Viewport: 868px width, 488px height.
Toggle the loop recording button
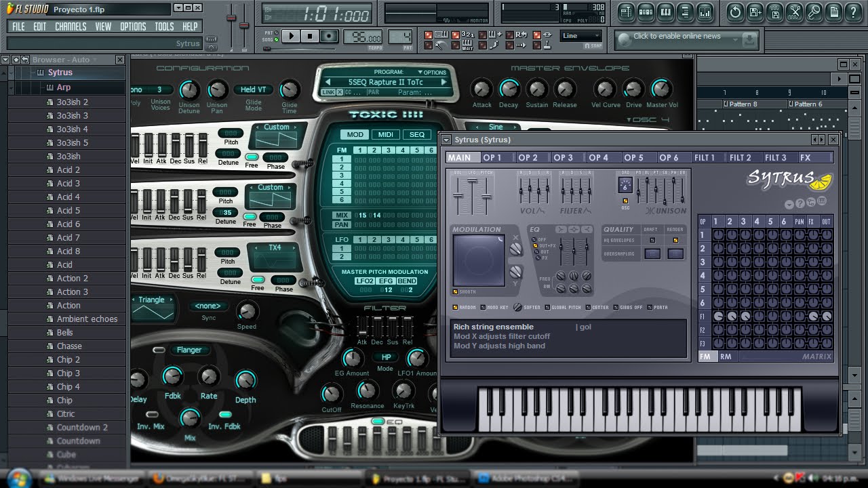(516, 35)
